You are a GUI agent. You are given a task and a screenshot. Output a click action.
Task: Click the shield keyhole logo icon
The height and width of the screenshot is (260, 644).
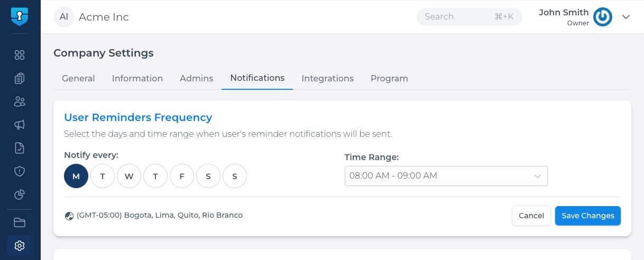[x=20, y=16]
